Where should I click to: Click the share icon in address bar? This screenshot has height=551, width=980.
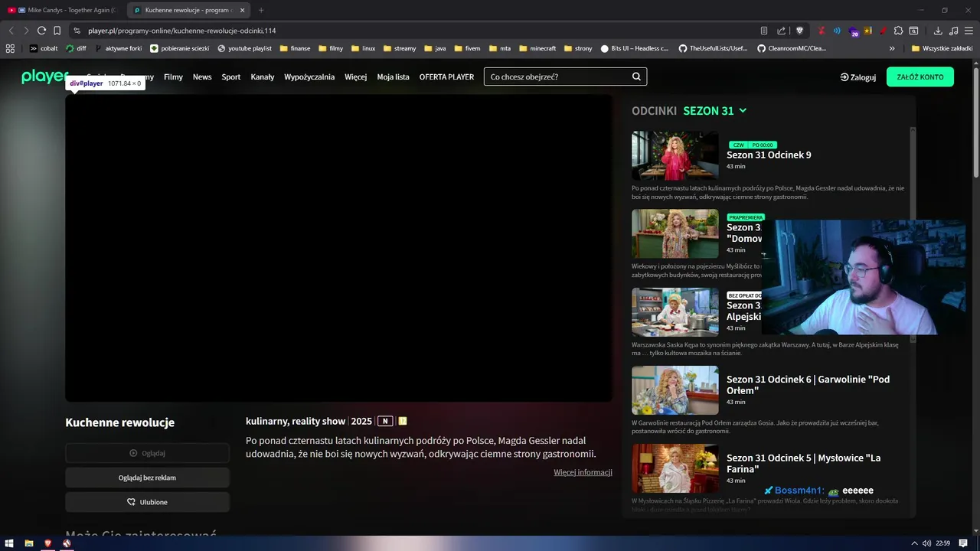click(x=781, y=31)
